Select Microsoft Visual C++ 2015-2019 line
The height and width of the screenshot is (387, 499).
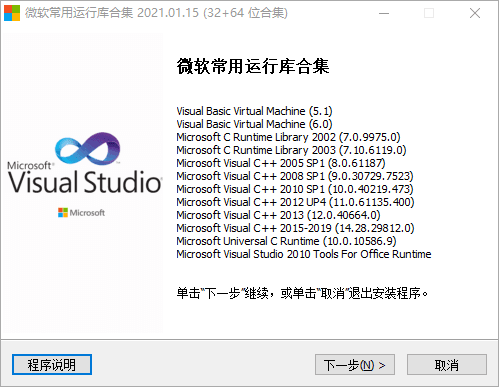pyautogui.click(x=295, y=228)
